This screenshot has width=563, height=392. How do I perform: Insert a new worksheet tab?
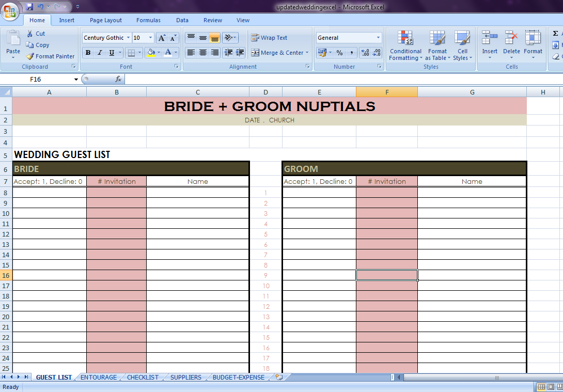coord(279,378)
